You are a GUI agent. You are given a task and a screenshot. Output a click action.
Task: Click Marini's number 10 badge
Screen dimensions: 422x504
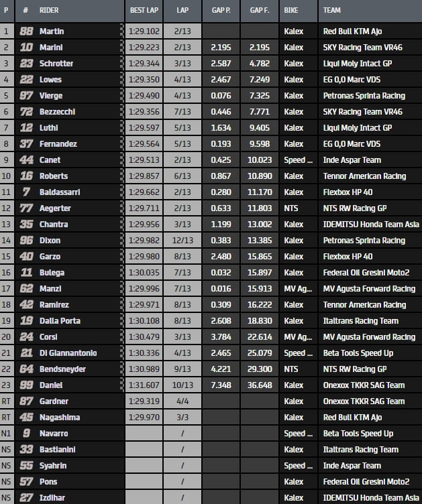click(x=26, y=47)
